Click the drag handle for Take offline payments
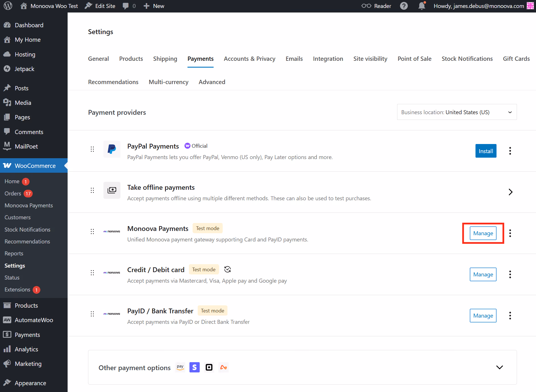The image size is (536, 392). coord(92,190)
